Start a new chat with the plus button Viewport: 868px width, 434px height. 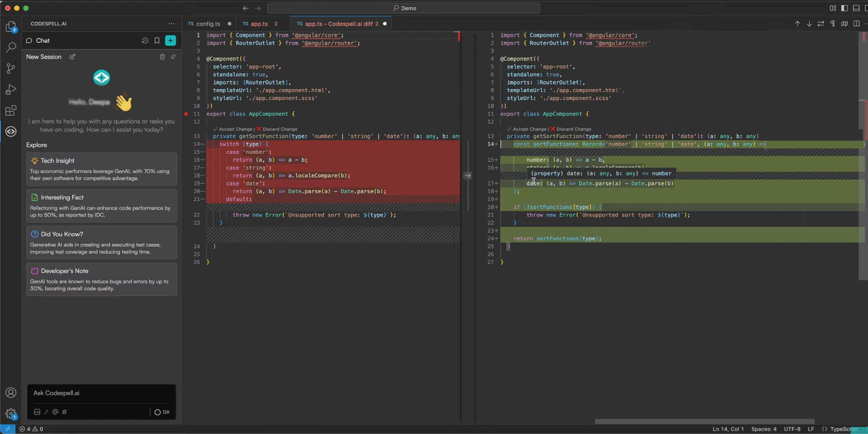(x=170, y=40)
